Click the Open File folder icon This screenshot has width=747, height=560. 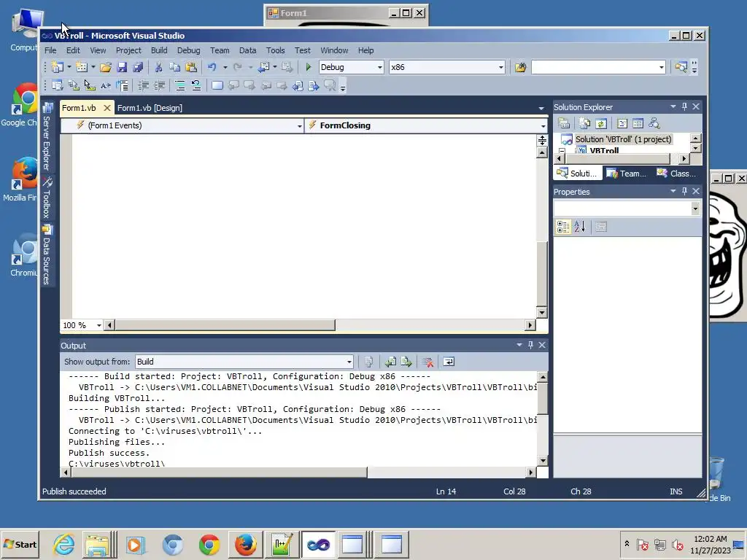106,67
